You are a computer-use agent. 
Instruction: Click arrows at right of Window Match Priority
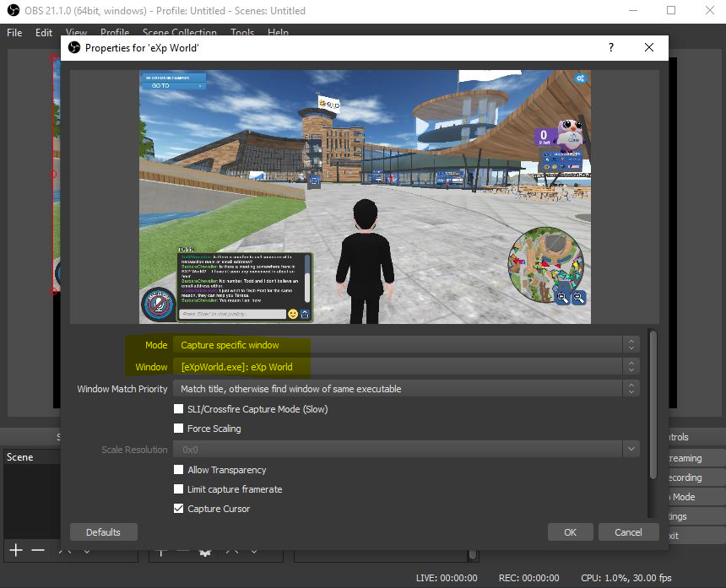click(631, 389)
